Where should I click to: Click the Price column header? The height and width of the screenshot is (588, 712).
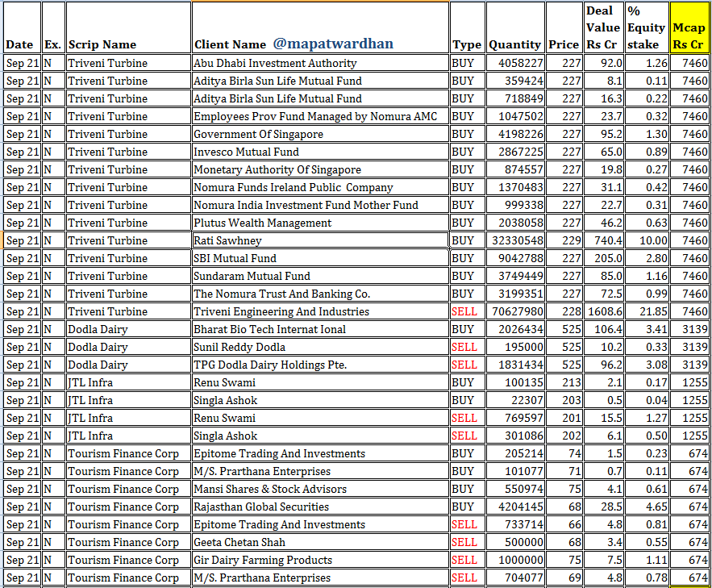click(564, 27)
